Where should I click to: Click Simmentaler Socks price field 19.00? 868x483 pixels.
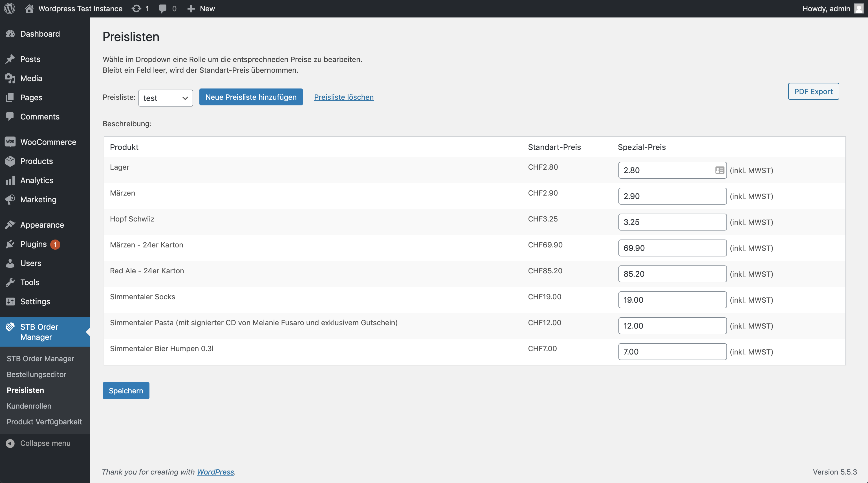672,300
